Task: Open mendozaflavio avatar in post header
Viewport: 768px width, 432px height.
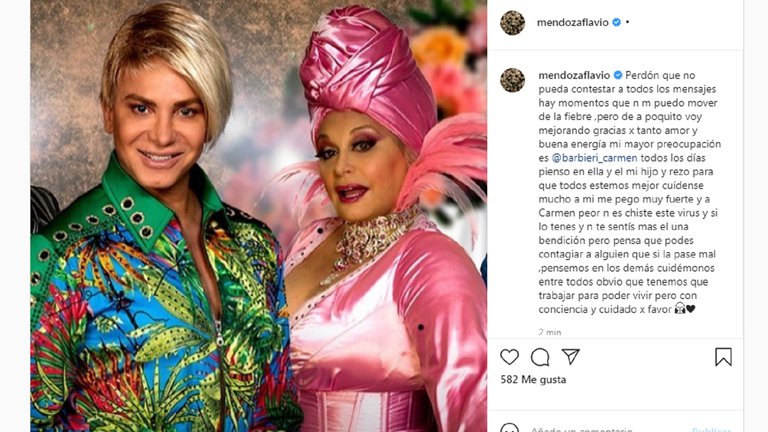Action: [x=512, y=23]
